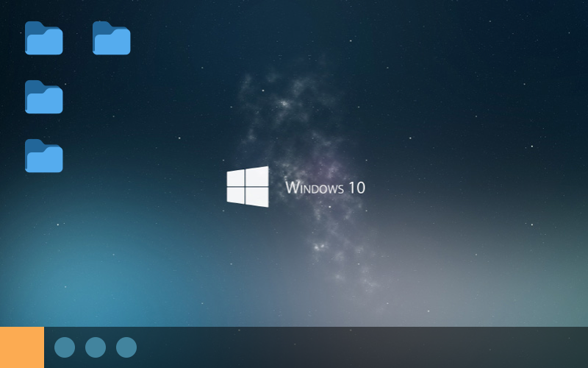Click the orange Start button on taskbar
The image size is (588, 368).
coord(22,347)
